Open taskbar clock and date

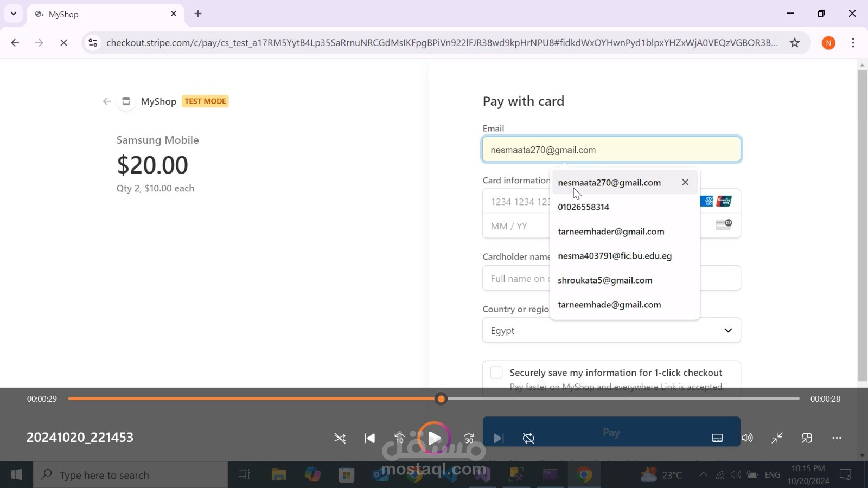tap(808, 475)
